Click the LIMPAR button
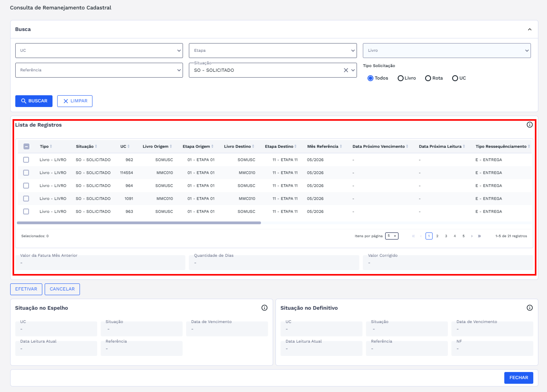547x392 pixels. pos(75,101)
